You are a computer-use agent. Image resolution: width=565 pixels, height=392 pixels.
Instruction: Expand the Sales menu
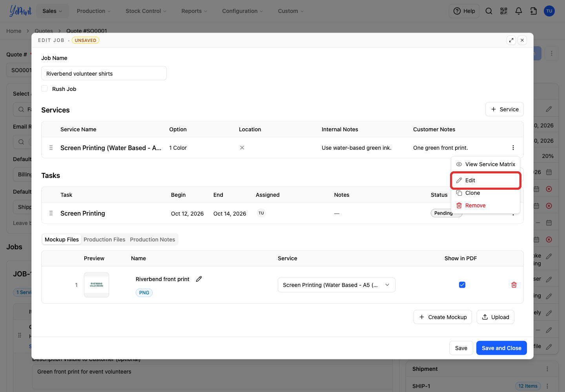[53, 11]
